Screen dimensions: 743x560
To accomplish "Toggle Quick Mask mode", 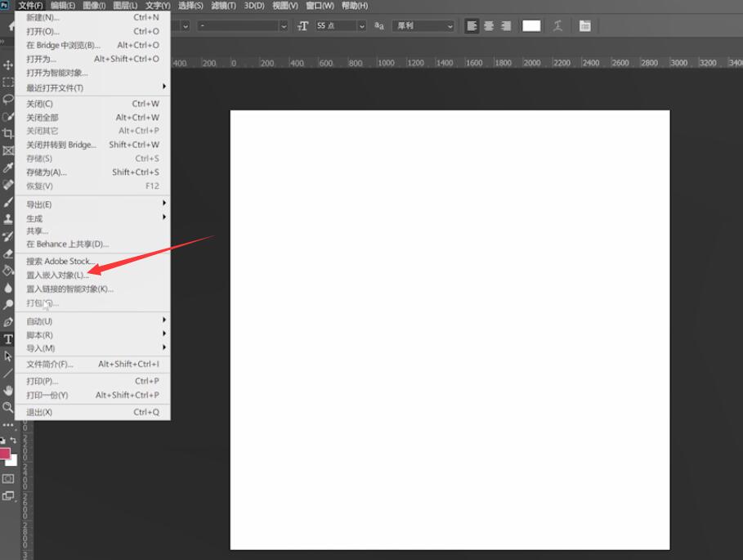I will (x=8, y=479).
